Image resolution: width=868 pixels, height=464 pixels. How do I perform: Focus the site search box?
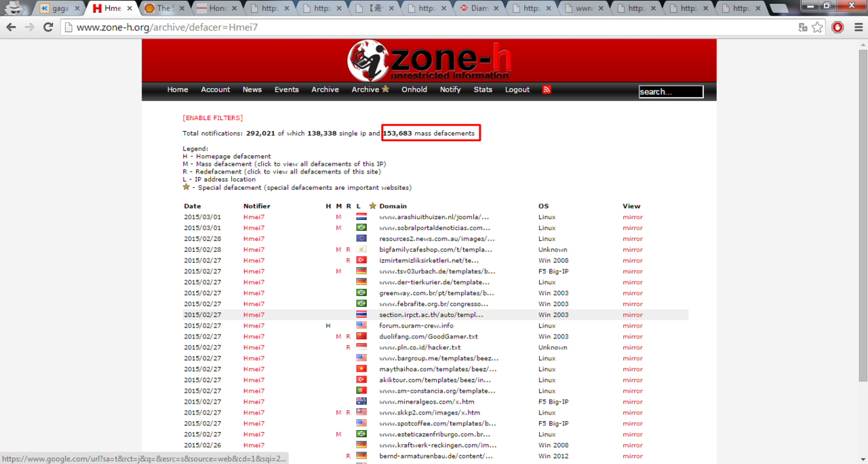point(671,92)
